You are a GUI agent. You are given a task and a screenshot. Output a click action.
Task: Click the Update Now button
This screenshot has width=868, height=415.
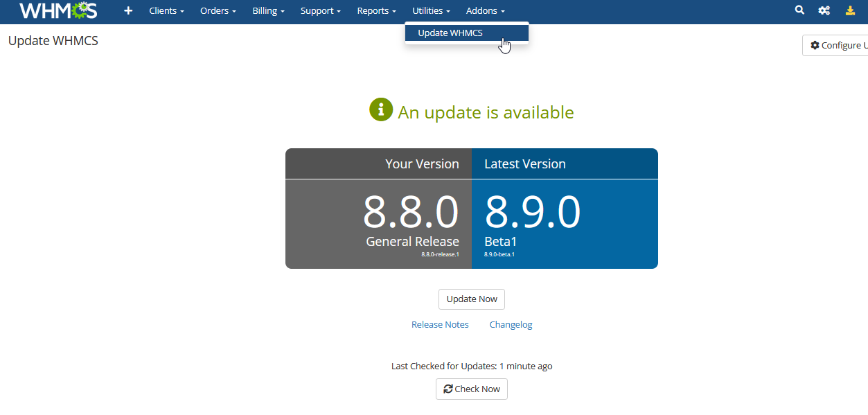(x=472, y=299)
